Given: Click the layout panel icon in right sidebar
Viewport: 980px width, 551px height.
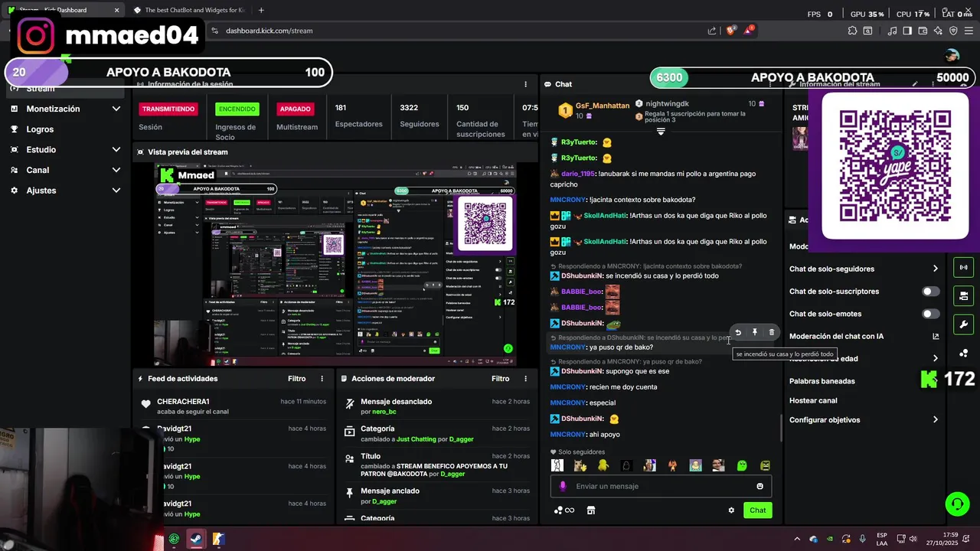Looking at the screenshot, I should [963, 296].
